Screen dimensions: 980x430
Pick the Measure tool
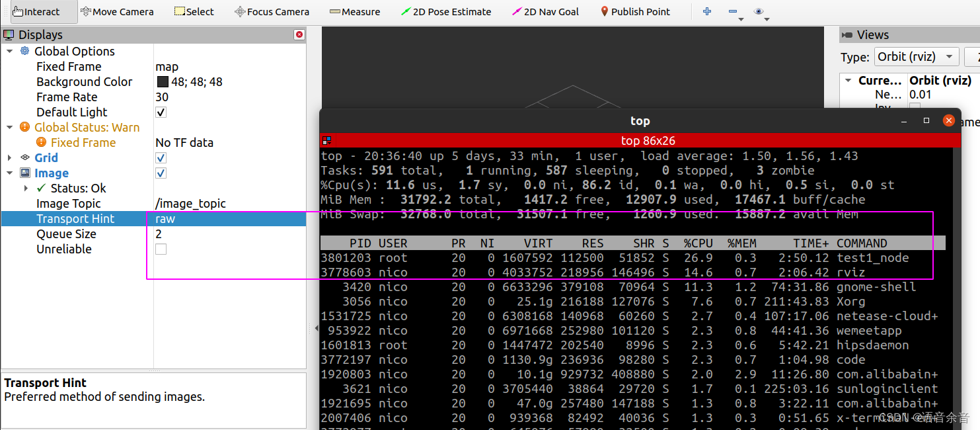pos(355,12)
